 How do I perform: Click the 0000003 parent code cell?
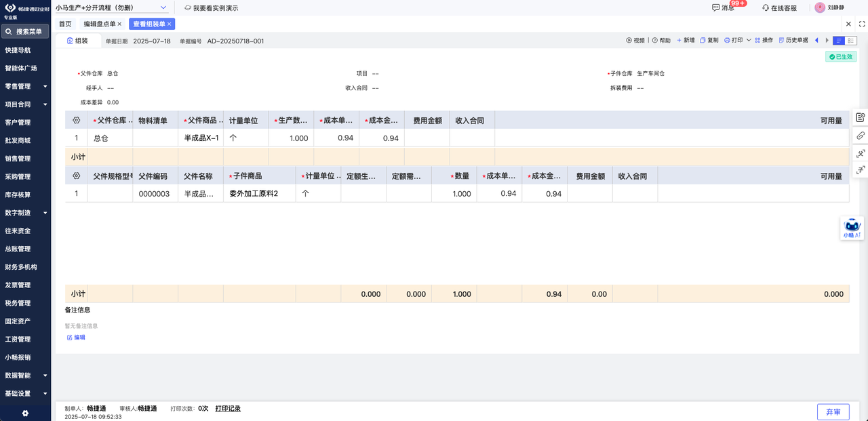click(x=155, y=193)
